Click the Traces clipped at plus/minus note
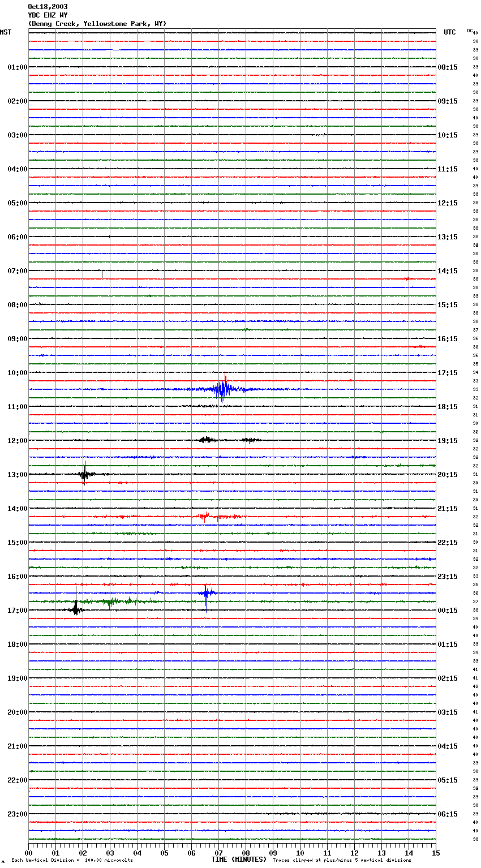The width and height of the screenshot is (481, 868). [x=342, y=861]
